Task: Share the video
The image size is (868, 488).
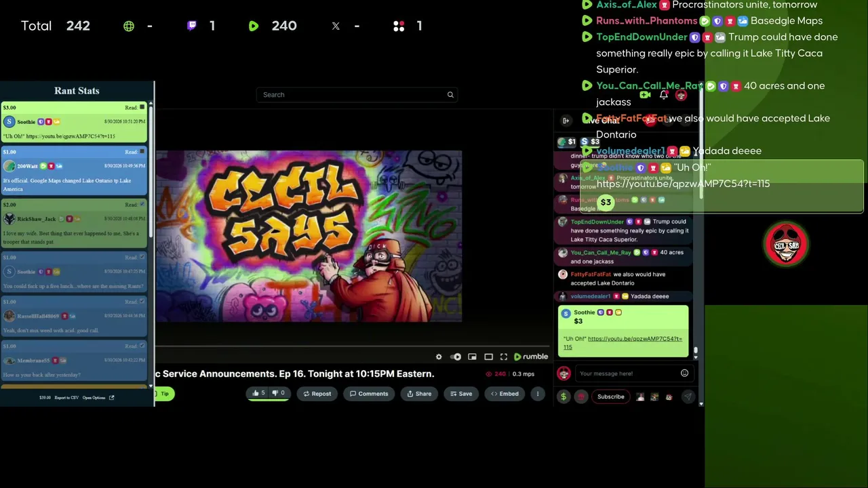Action: coord(419,394)
